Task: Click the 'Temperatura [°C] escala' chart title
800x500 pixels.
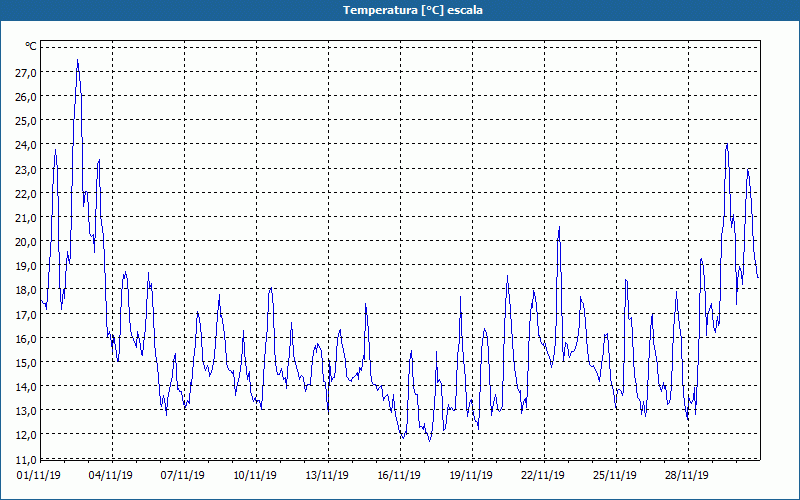Action: (x=413, y=10)
